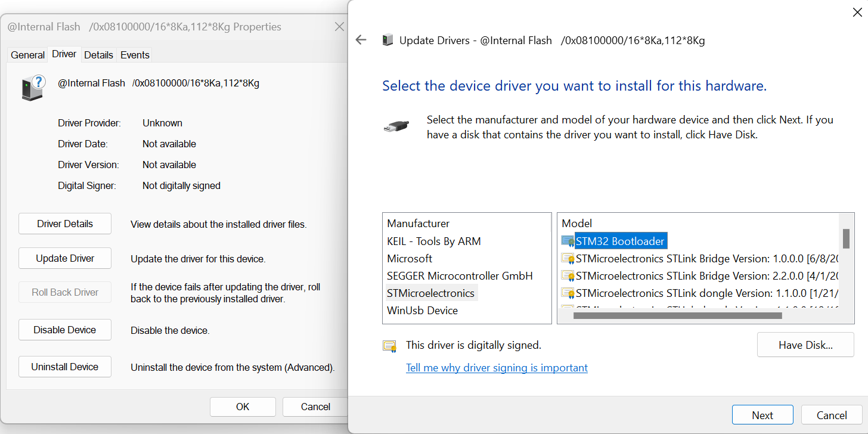Click the STM32 Bootloader driver icon
Viewport: 868px width, 434px height.
pos(568,241)
